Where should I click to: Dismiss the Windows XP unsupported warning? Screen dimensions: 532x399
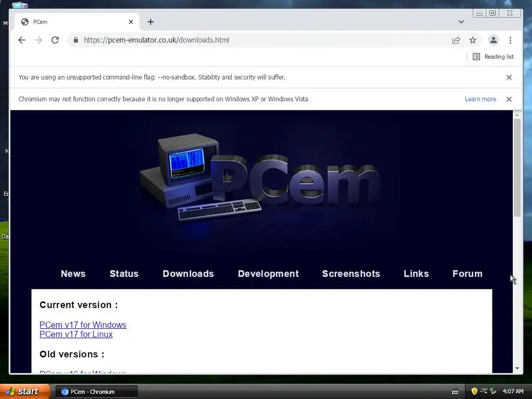[x=509, y=99]
